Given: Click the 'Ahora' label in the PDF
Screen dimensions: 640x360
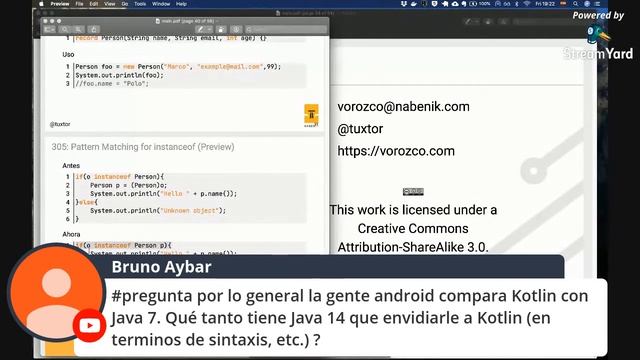Looking at the screenshot, I should tap(71, 234).
